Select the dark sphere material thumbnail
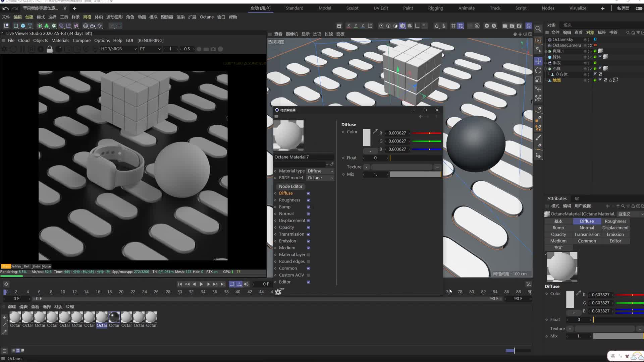The width and height of the screenshot is (644, 362). [x=114, y=317]
